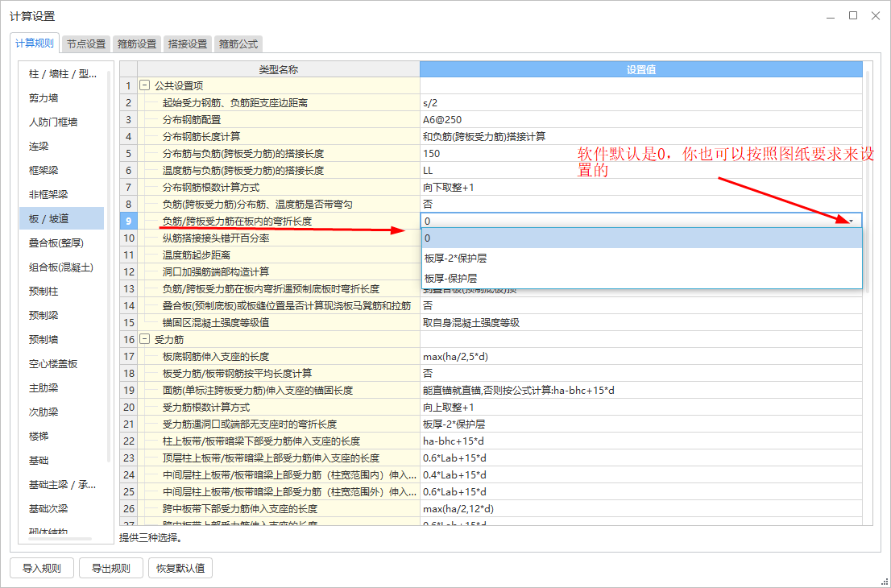891x588 pixels.
Task: Click the 受力筋根数计算方式 row name
Action: click(205, 408)
